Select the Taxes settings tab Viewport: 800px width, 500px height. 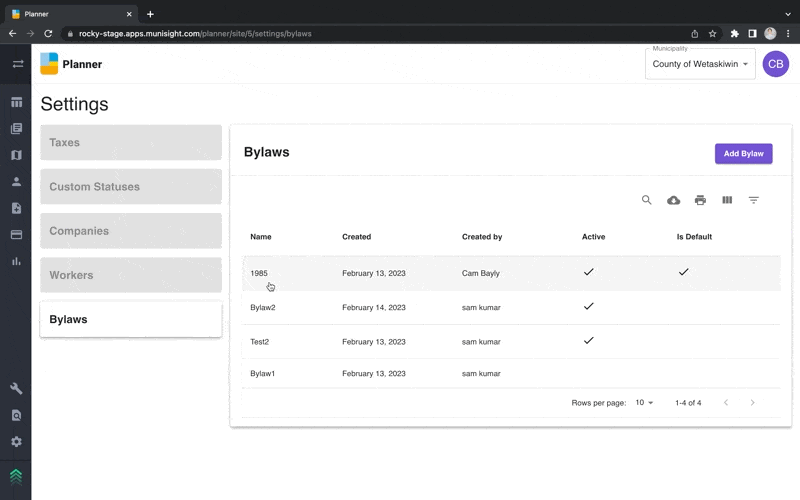click(130, 143)
